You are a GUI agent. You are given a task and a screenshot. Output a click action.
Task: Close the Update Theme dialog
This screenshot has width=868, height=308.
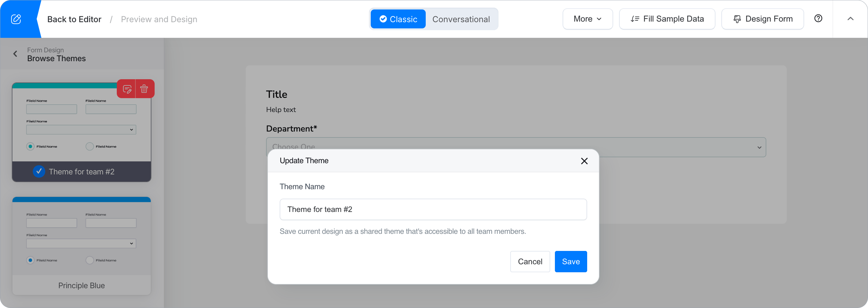click(584, 161)
